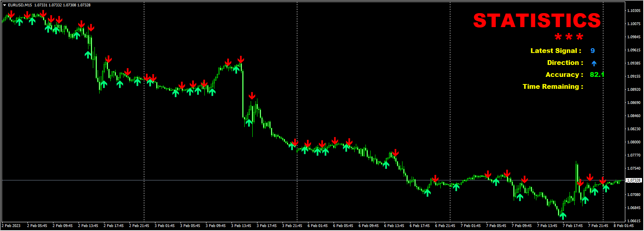
Task: Click price scale value 1.09385
Action: coord(634,63)
